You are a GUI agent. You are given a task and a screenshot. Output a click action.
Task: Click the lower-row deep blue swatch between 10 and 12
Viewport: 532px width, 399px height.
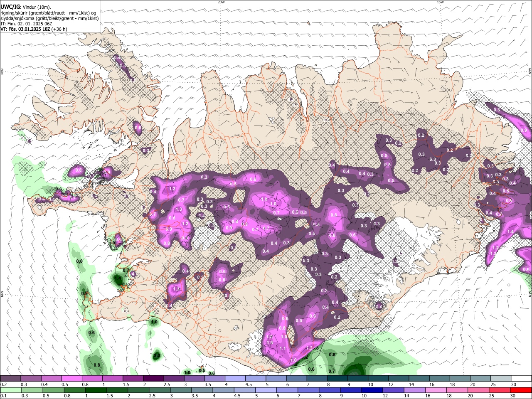pyautogui.click(x=372, y=390)
